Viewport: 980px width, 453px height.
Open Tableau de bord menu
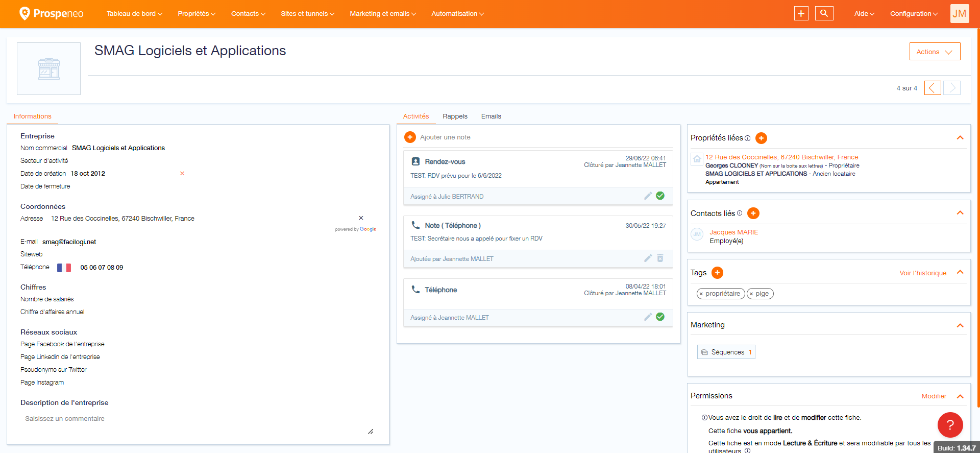(134, 14)
